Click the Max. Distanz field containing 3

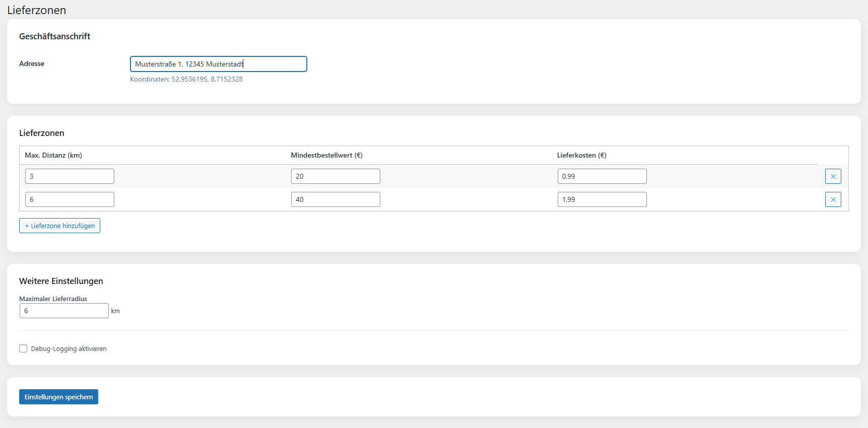tap(70, 176)
